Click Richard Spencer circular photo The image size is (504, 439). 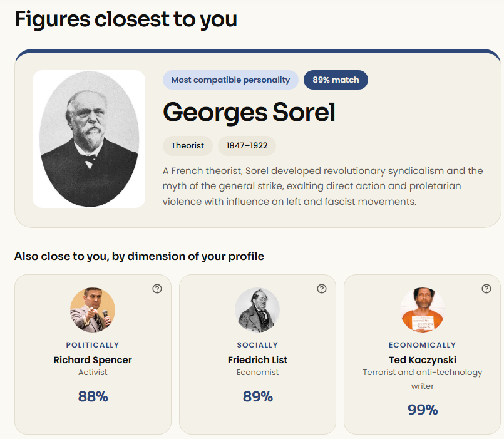pos(93,310)
